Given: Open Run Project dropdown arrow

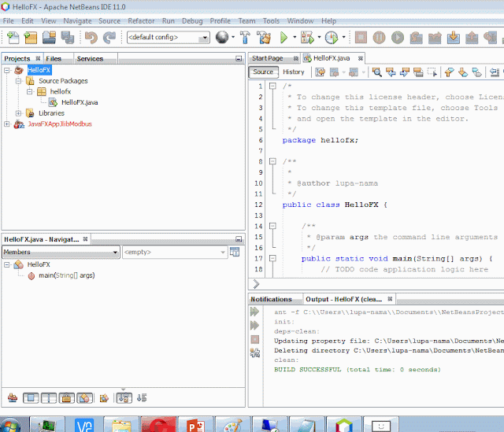Looking at the screenshot, I should click(x=295, y=37).
